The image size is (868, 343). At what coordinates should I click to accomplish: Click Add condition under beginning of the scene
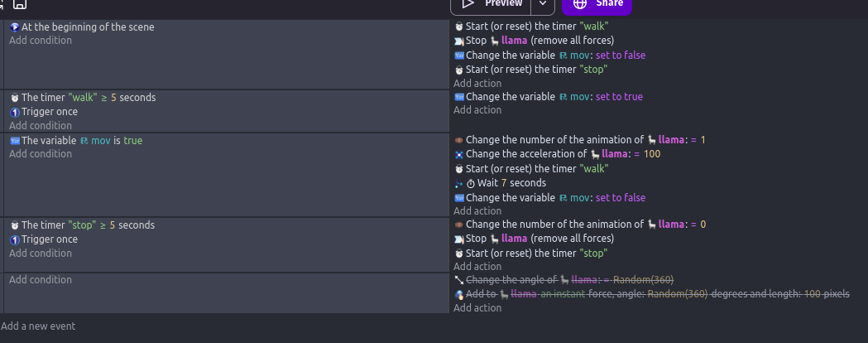coord(41,41)
